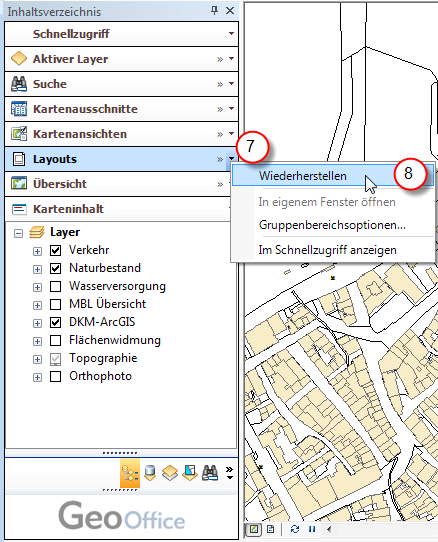Click the double chevron on Suche
The height and width of the screenshot is (542, 438).
[220, 84]
